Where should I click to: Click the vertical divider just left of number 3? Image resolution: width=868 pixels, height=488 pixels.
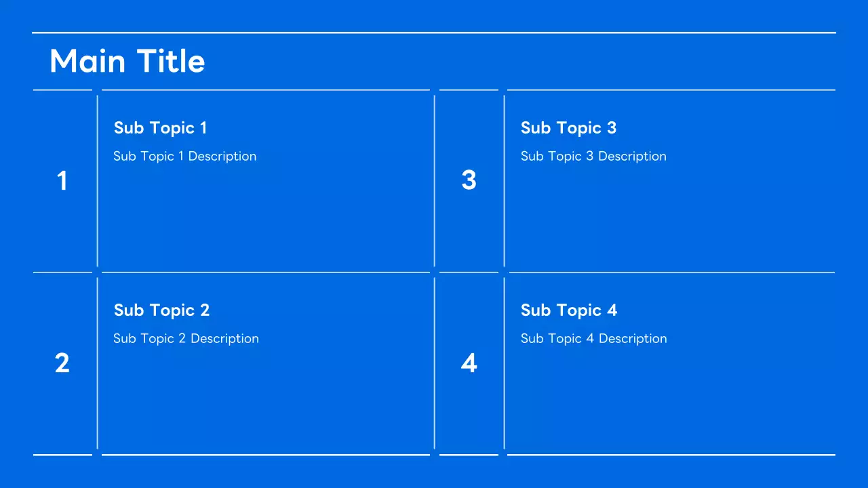point(435,181)
